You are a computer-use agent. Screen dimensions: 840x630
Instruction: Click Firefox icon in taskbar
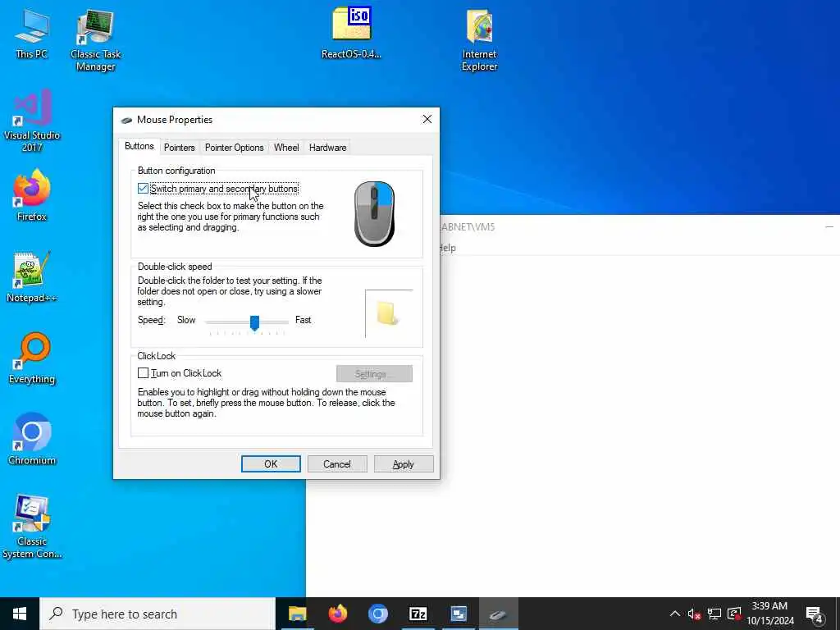337,614
